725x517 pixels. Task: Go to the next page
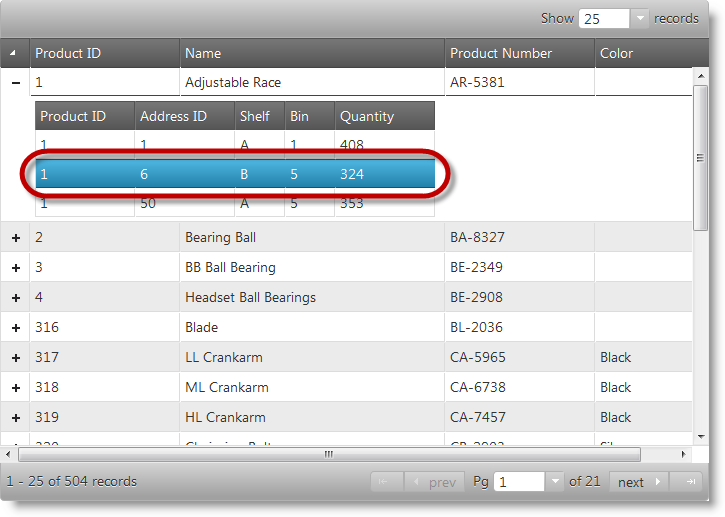[638, 482]
